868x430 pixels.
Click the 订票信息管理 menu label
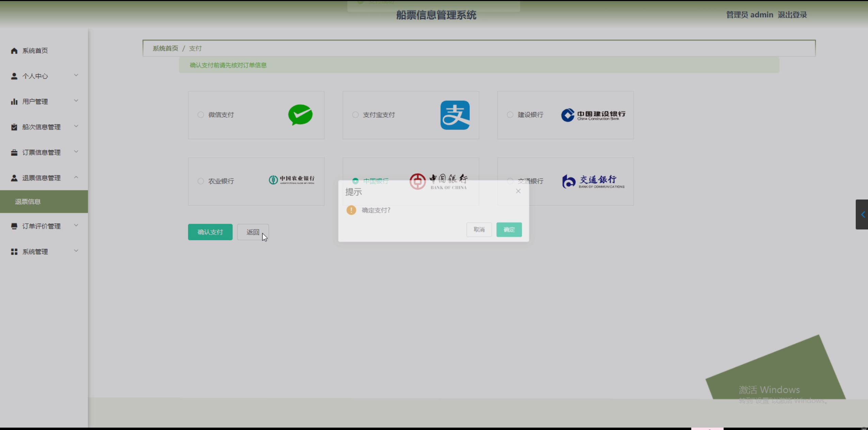42,153
